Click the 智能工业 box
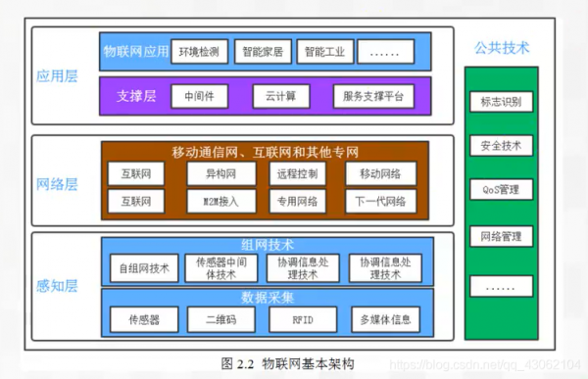The image size is (588, 379). pos(325,52)
